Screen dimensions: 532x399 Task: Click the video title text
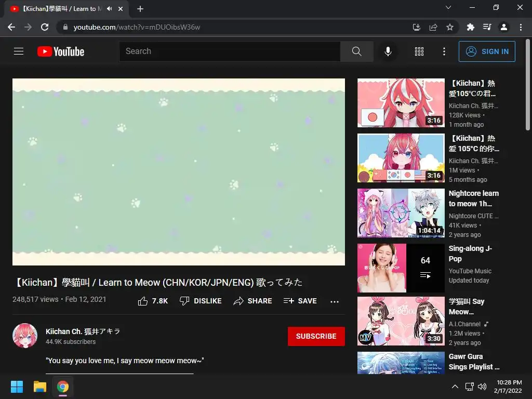point(158,282)
